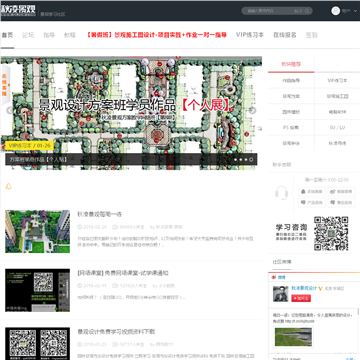Open the 在线报名 navigation item
Image resolution: width=360 pixels, height=360 pixels.
click(x=285, y=35)
